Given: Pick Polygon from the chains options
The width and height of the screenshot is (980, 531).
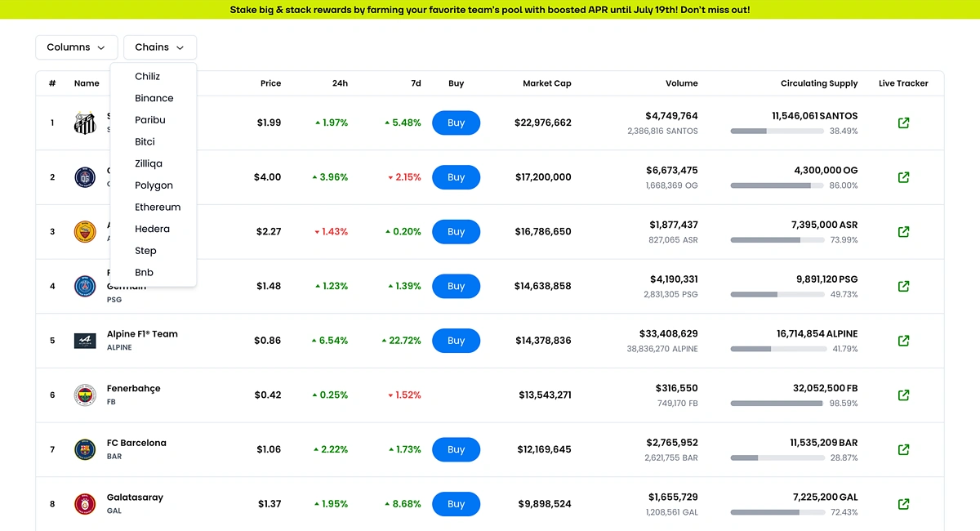Looking at the screenshot, I should [154, 185].
